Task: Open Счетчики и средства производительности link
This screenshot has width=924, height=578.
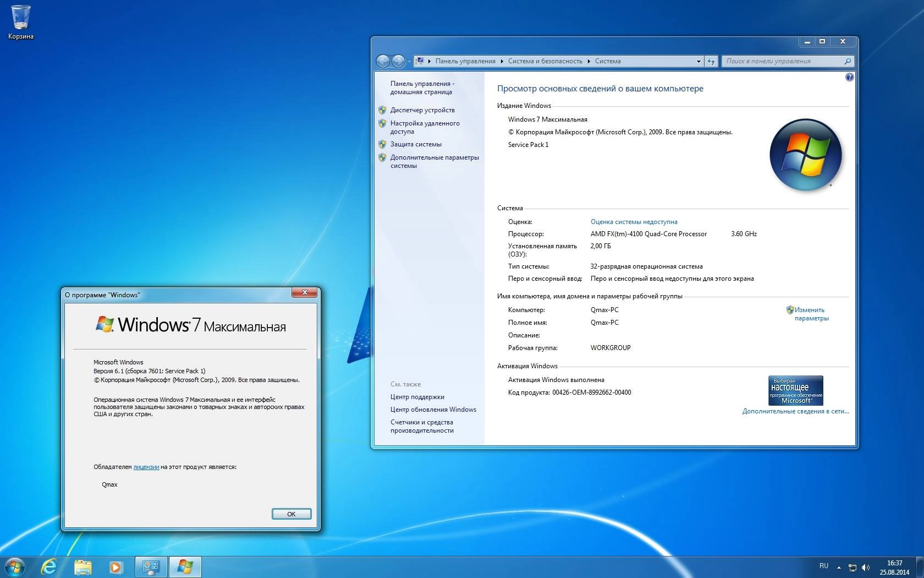Action: tap(422, 426)
